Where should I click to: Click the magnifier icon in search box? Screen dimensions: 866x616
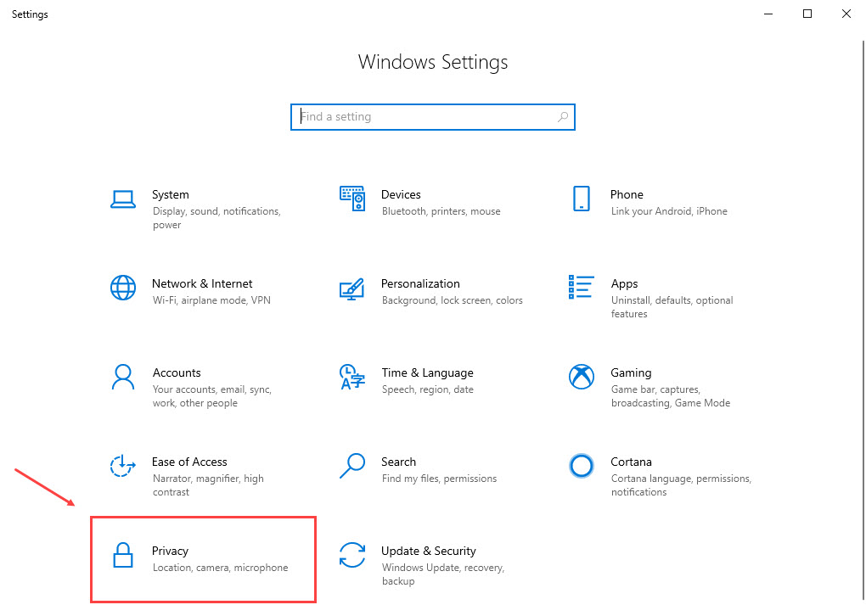562,116
